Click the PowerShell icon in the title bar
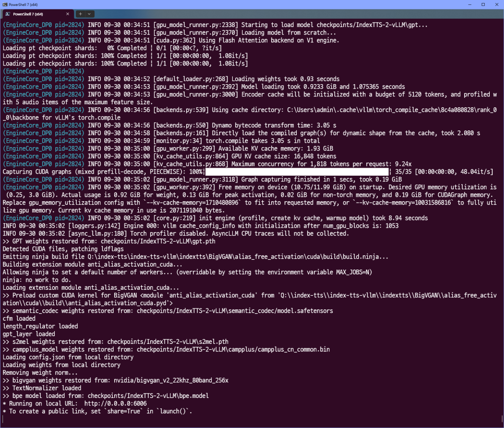The width and height of the screenshot is (504, 428). (4, 4)
